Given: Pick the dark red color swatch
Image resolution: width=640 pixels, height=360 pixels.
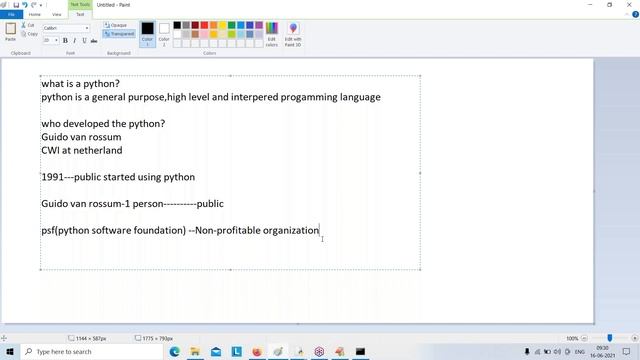Looking at the screenshot, I should click(195, 25).
